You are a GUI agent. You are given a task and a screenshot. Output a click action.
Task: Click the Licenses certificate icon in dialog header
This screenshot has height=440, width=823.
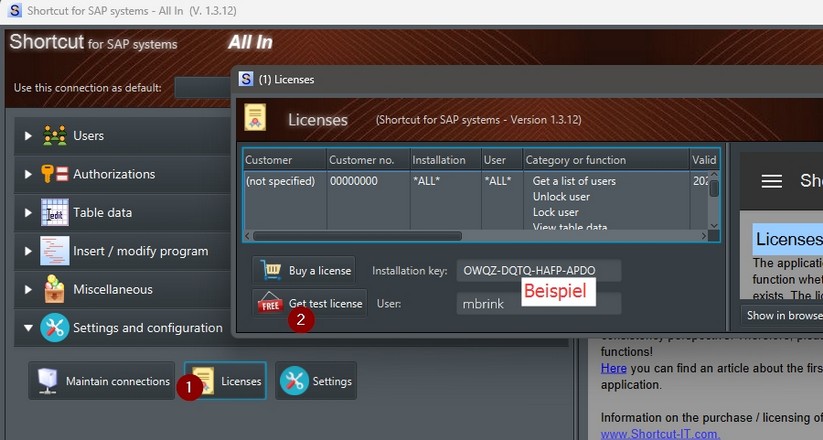[x=256, y=119]
